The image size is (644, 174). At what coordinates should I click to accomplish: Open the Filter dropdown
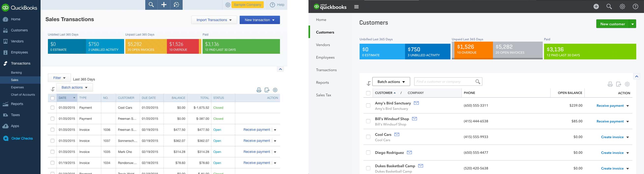pyautogui.click(x=59, y=78)
